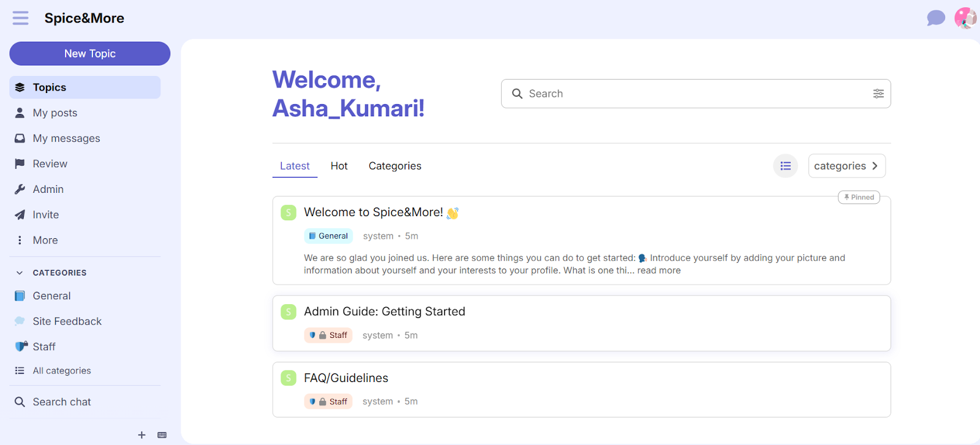Screen dimensions: 980x445
Task: Open the FAQ/Guidelines topic
Action: click(346, 378)
